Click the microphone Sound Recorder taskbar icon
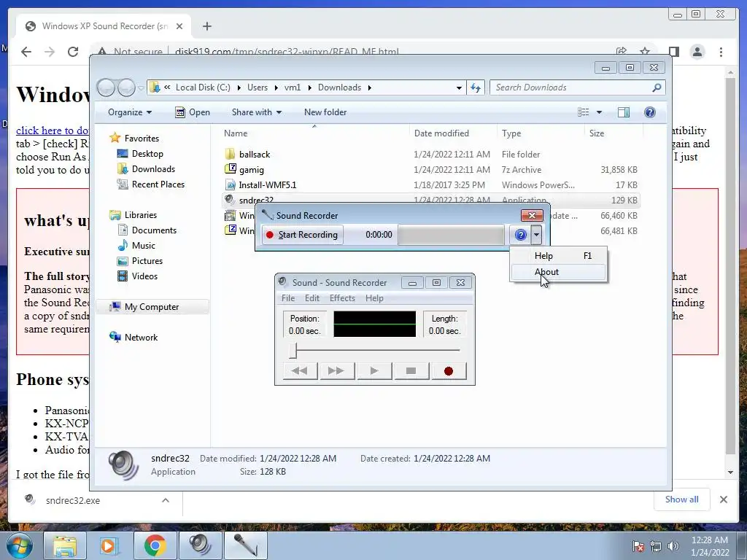The height and width of the screenshot is (560, 747). [245, 545]
